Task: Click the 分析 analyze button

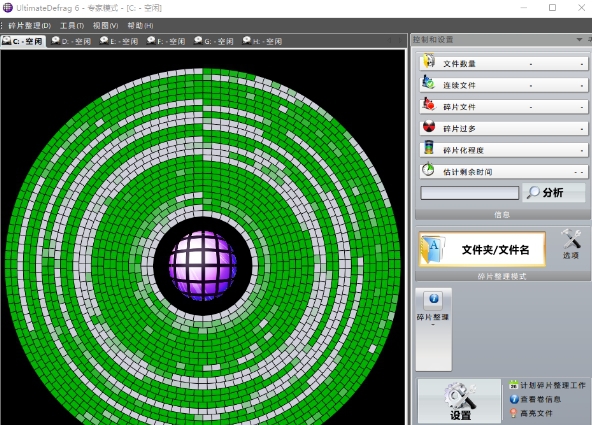Action: tap(553, 192)
